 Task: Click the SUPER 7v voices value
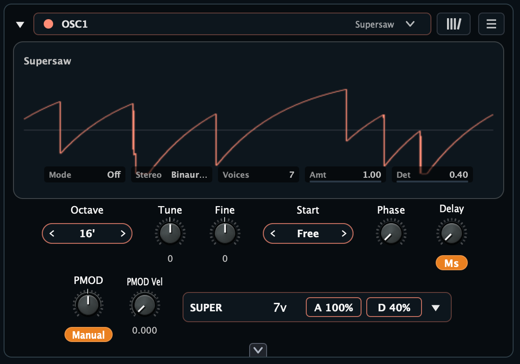[280, 307]
